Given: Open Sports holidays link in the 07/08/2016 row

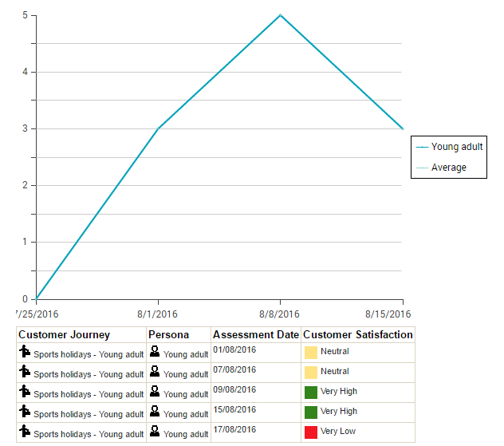Looking at the screenshot, I should [89, 374].
